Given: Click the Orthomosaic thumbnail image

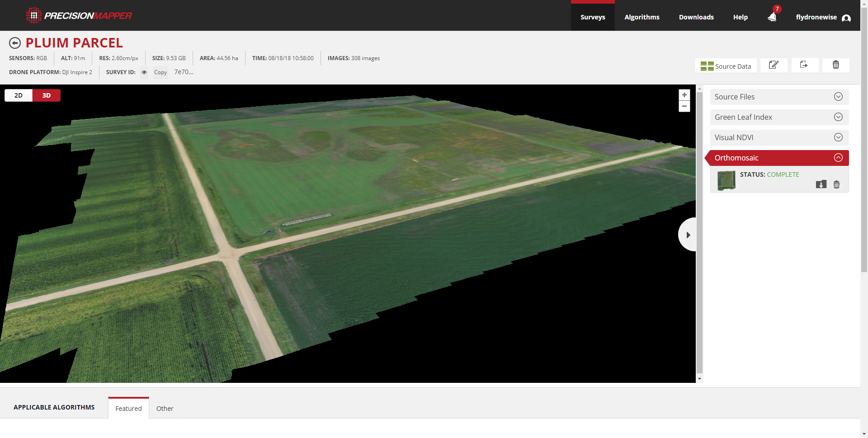Looking at the screenshot, I should [x=726, y=180].
